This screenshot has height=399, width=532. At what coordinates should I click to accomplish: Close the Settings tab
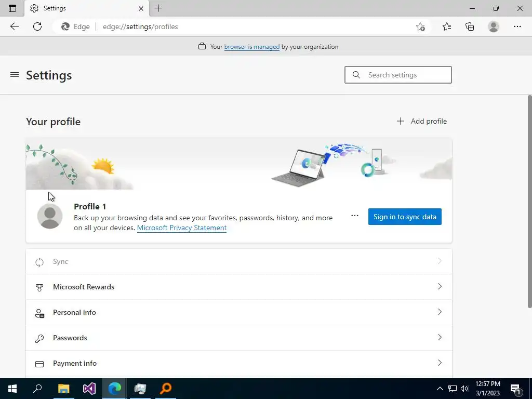click(x=141, y=8)
